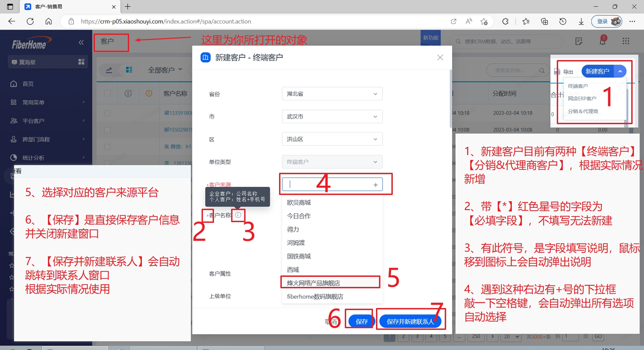Click the browser 登录 button

[x=607, y=21]
